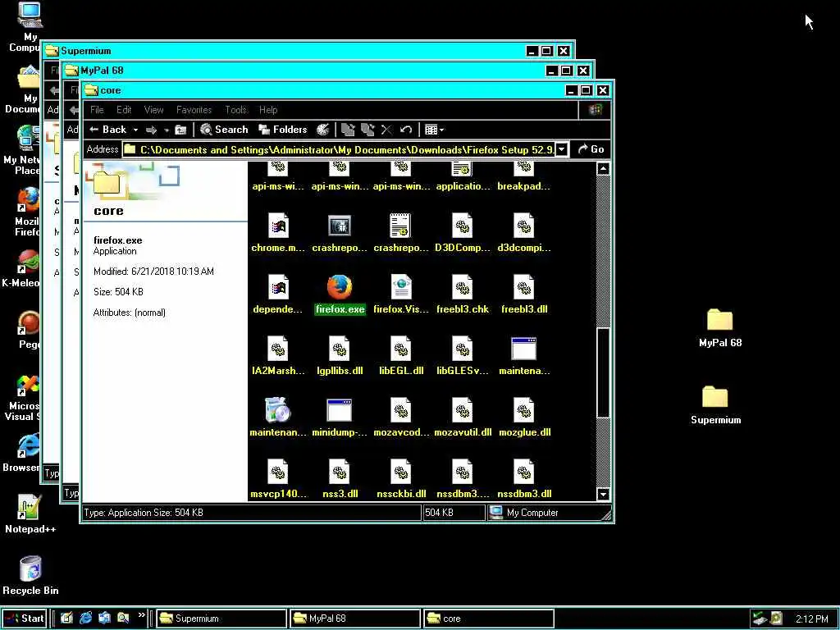The width and height of the screenshot is (840, 630).
Task: Select the Supermium desktop folder
Action: (715, 405)
